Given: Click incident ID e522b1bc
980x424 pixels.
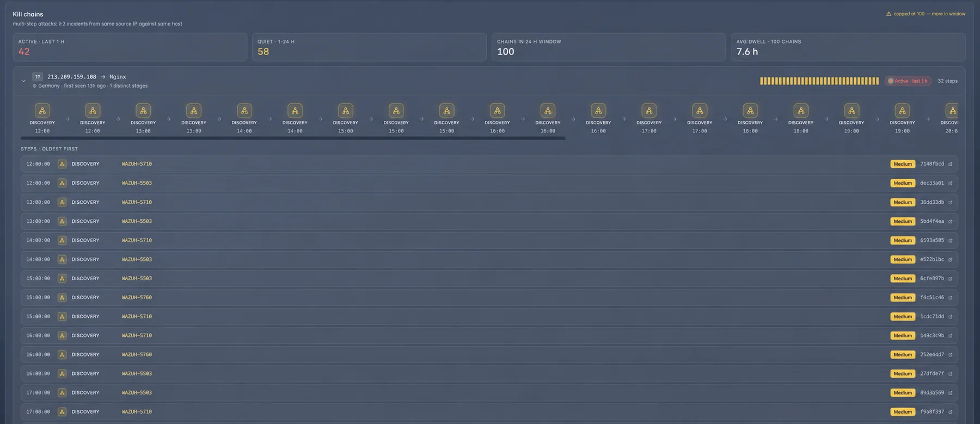Looking at the screenshot, I should (x=932, y=259).
